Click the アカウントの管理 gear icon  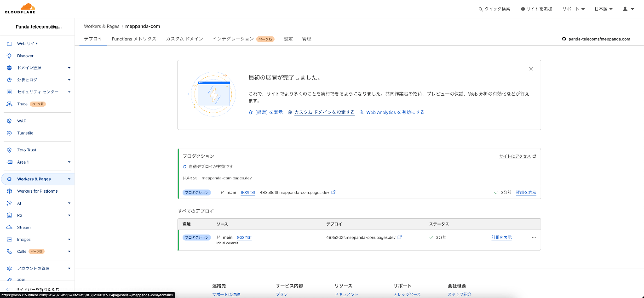click(9, 268)
